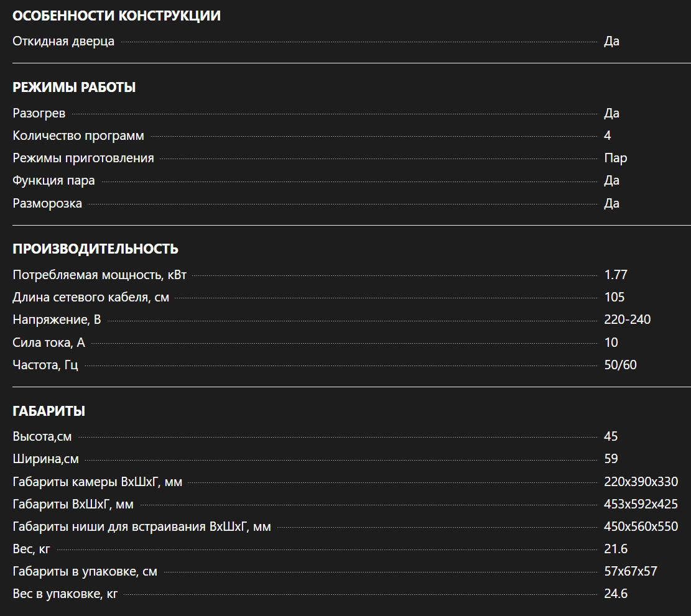Click the Откидная дверца label
691x616 pixels.
point(63,42)
